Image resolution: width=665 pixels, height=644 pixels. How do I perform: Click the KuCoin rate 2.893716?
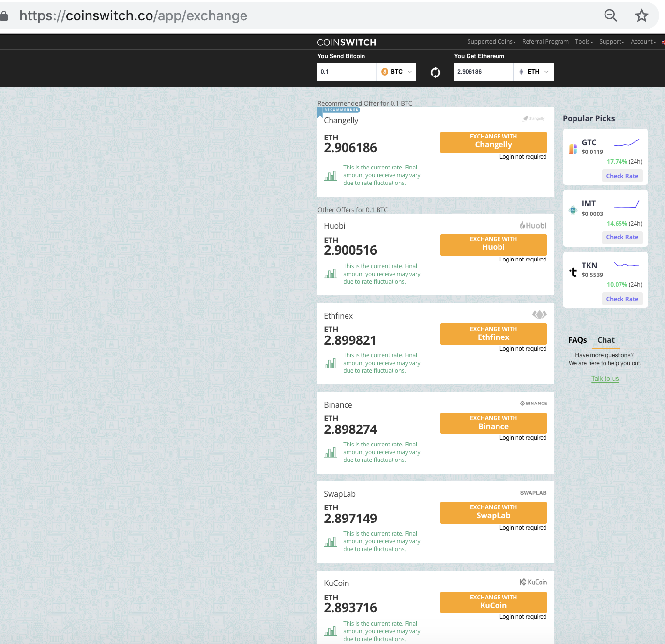[x=350, y=608]
